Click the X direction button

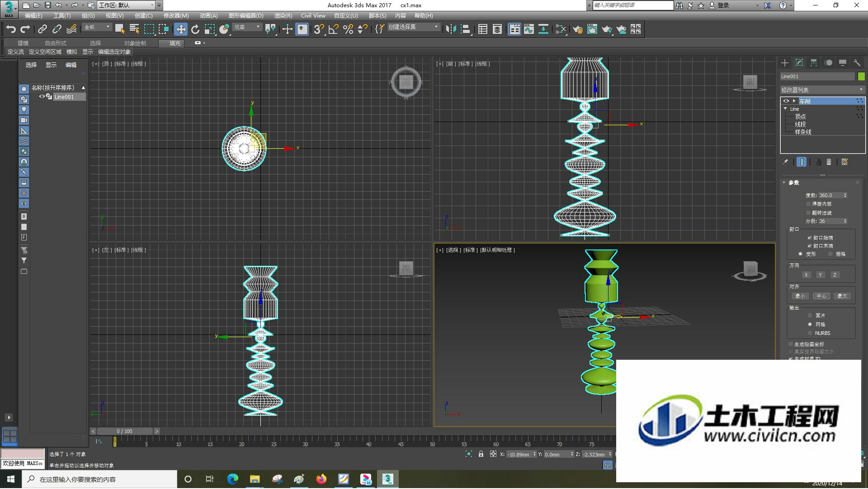click(x=806, y=275)
